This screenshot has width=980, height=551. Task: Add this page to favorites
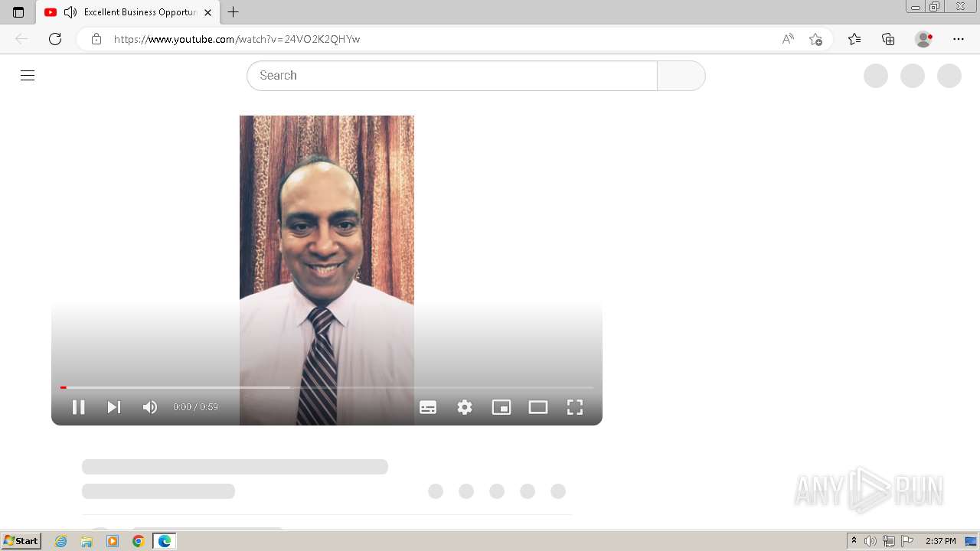(815, 39)
